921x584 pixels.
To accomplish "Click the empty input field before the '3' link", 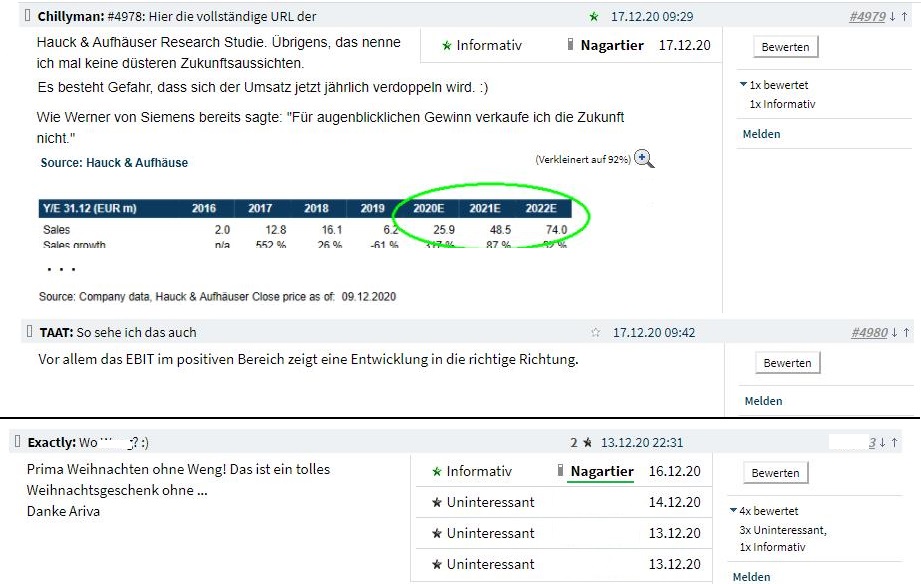I will (x=850, y=442).
